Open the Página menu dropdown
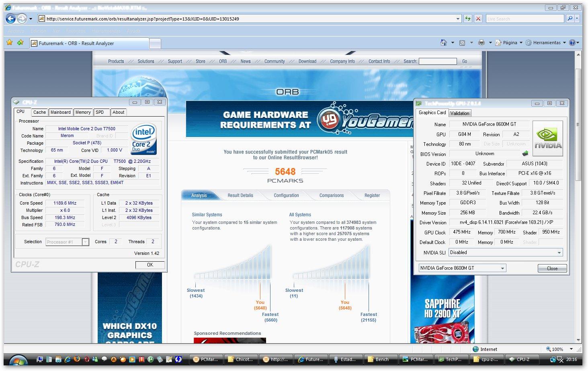588x371 pixels. (509, 43)
